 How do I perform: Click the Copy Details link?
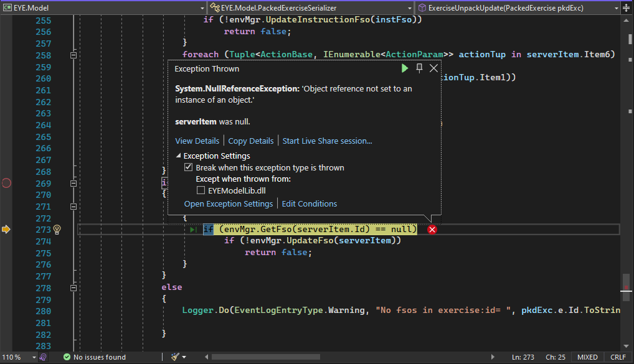250,141
